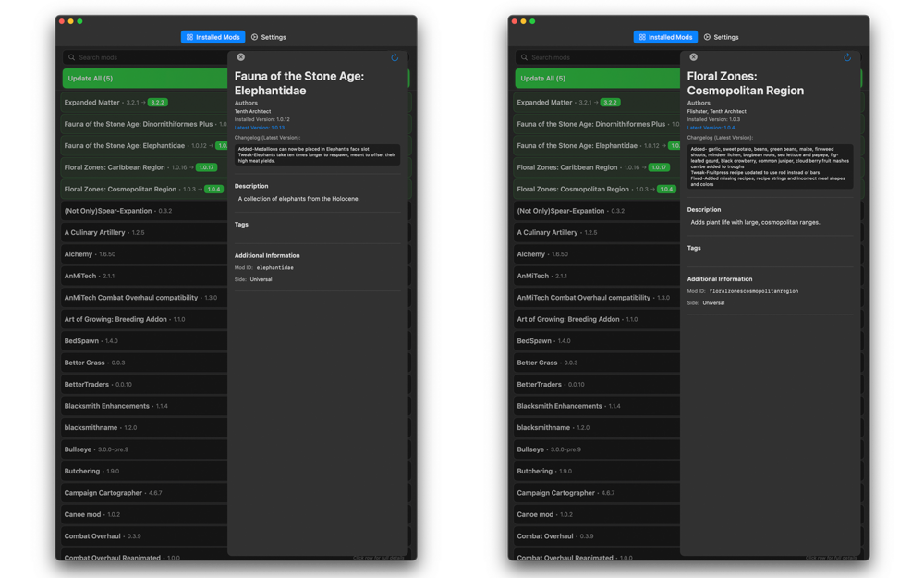Close the Elephantidae details panel
This screenshot has width=924, height=578.
pyautogui.click(x=241, y=57)
